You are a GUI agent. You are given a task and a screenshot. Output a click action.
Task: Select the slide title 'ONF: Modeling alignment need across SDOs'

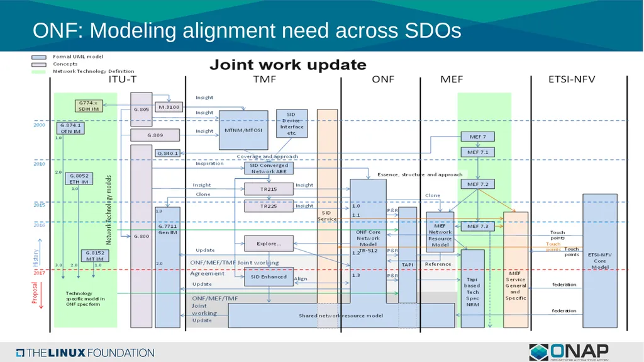(x=247, y=30)
